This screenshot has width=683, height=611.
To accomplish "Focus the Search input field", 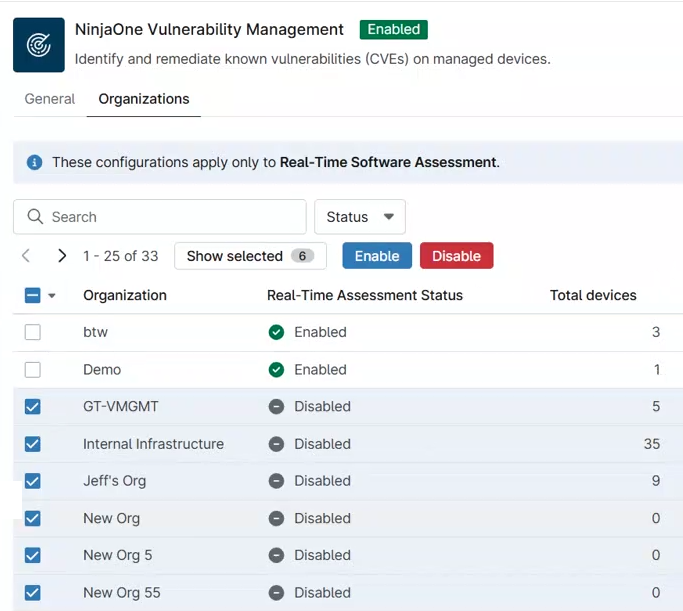I will [x=160, y=216].
